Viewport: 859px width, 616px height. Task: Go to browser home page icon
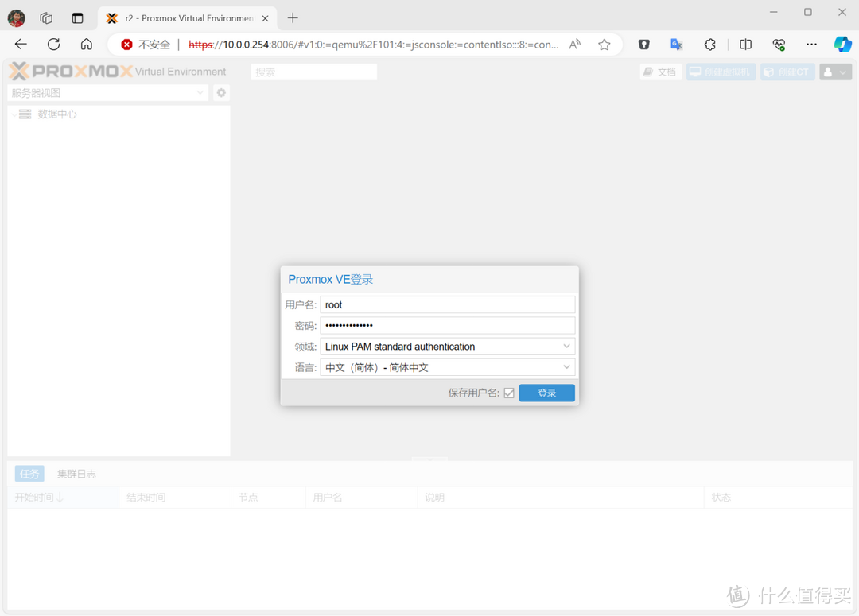click(87, 45)
